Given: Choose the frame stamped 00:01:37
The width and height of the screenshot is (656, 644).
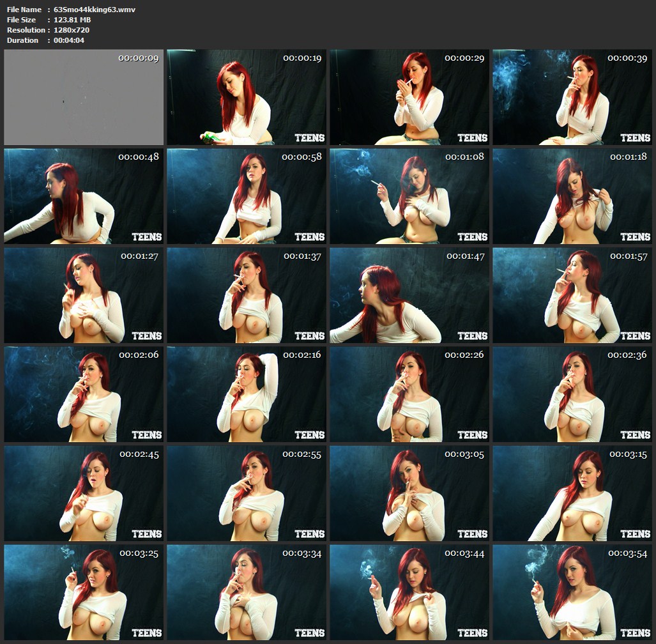Looking at the screenshot, I should [247, 295].
